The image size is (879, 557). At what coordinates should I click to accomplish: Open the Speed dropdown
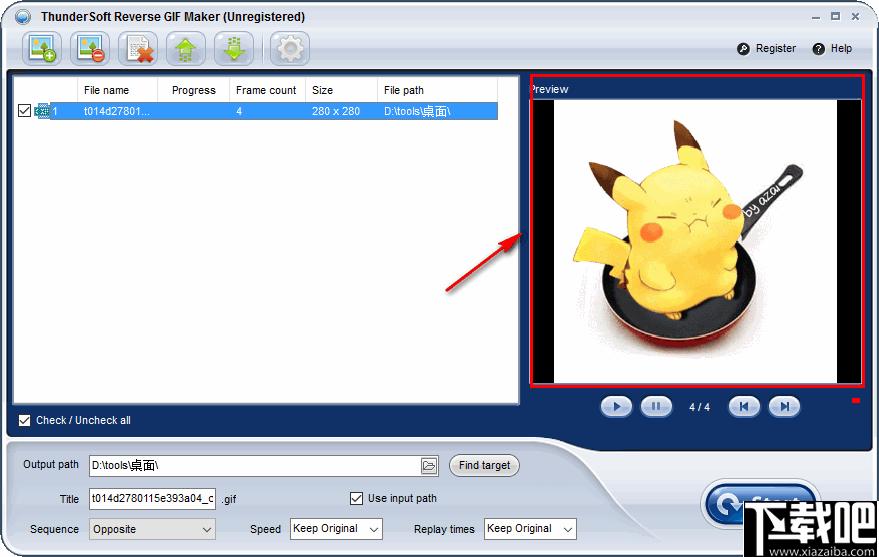(336, 529)
